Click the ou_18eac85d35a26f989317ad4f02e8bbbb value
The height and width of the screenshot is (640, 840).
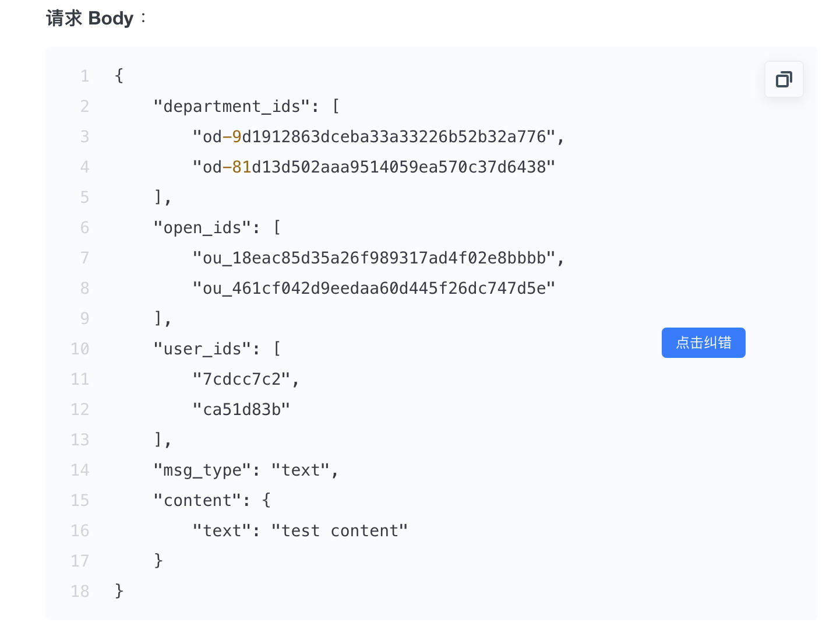374,258
